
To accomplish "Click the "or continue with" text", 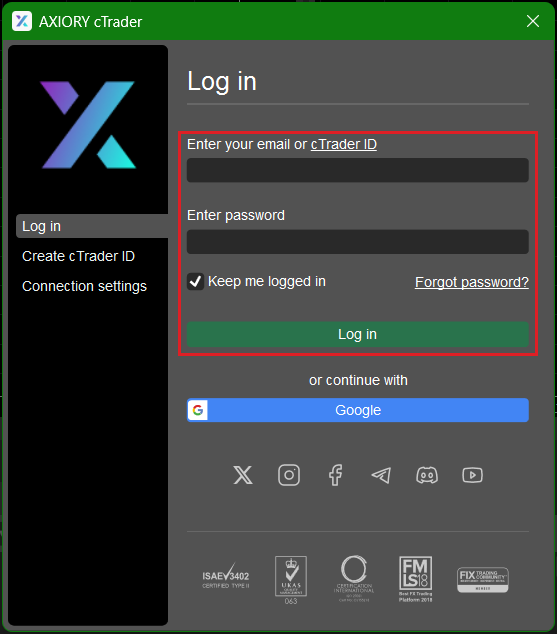I will pos(358,380).
